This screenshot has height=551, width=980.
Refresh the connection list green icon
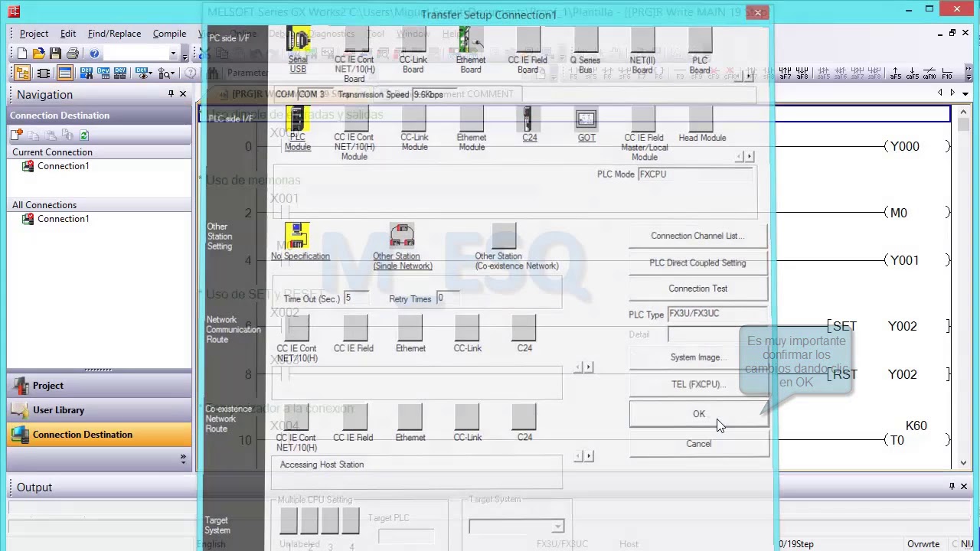(84, 135)
